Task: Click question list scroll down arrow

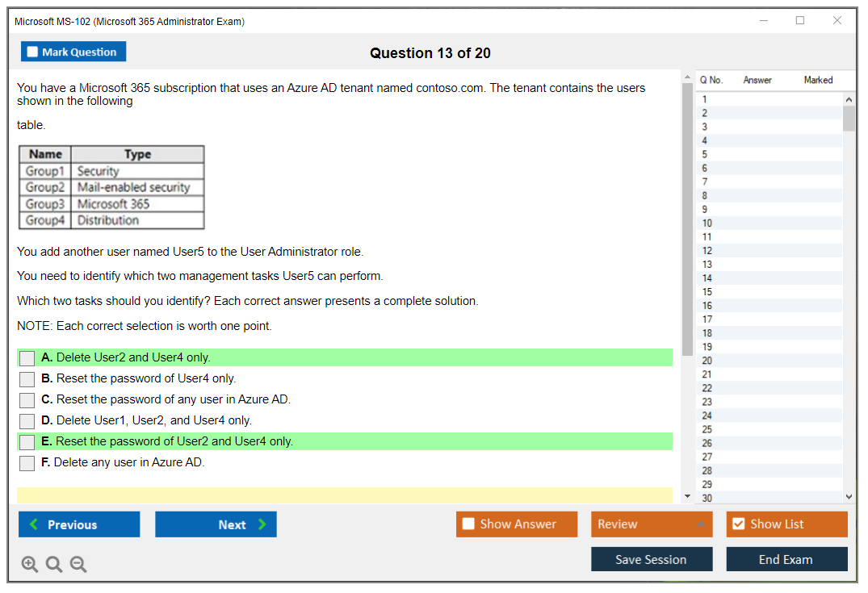Action: tap(849, 497)
